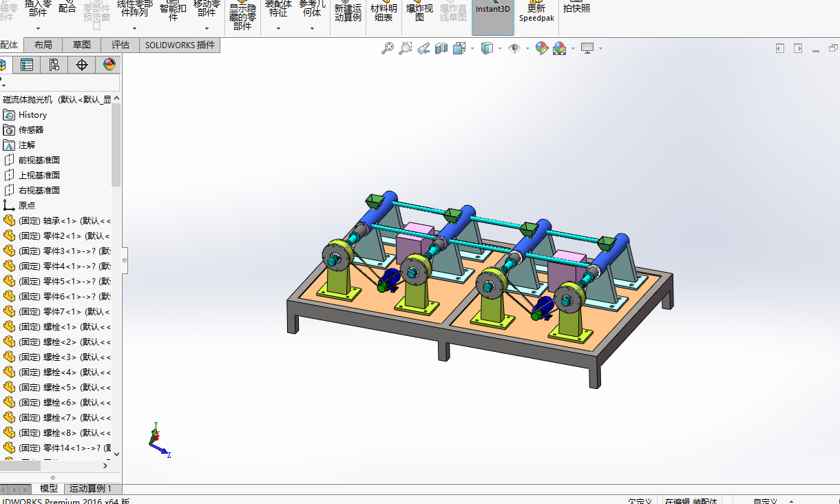Click View Settings monitor icon
Viewport: 840px width, 504px height.
coord(587,48)
